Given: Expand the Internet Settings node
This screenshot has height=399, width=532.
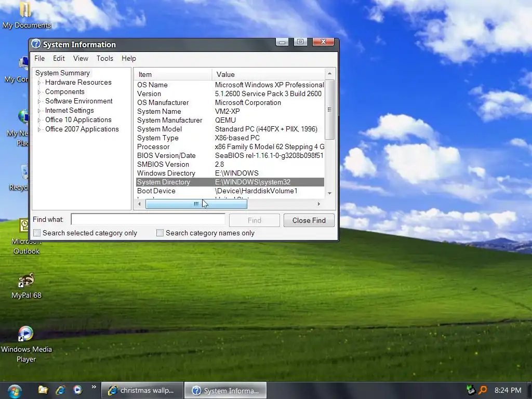Looking at the screenshot, I should click(39, 111).
